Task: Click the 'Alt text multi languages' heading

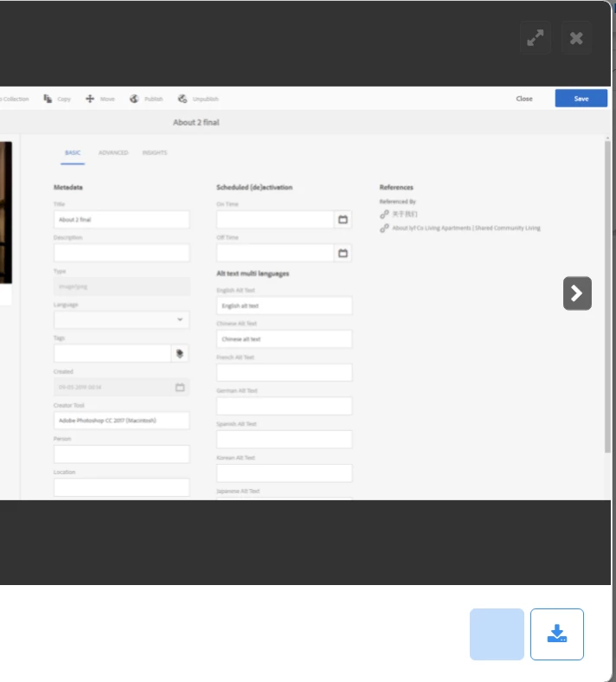Action: (x=253, y=273)
